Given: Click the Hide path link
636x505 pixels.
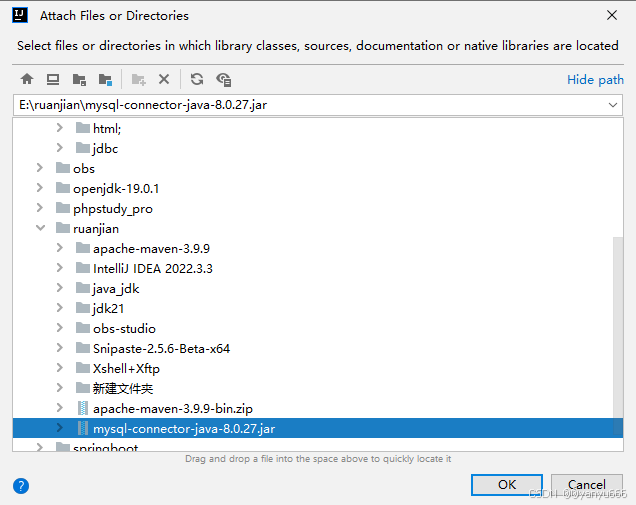Looking at the screenshot, I should pyautogui.click(x=595, y=80).
